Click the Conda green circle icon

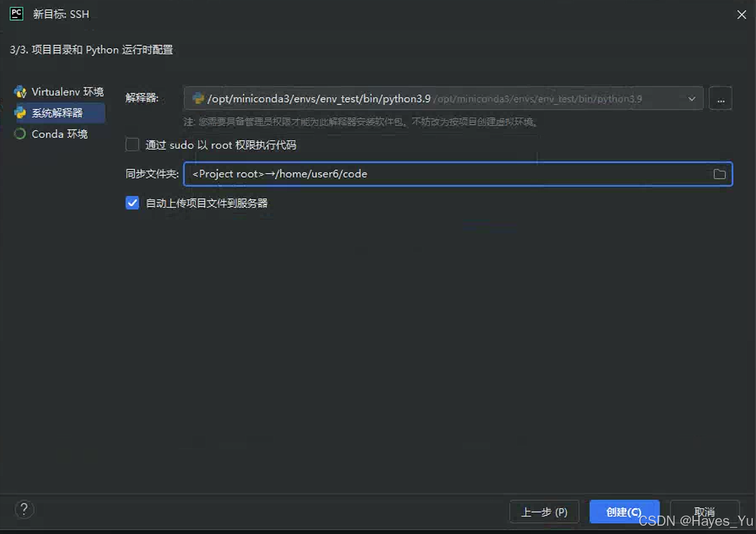coord(20,134)
